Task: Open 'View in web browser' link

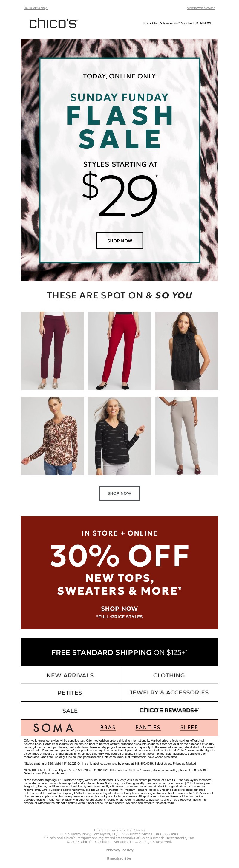Action: [x=201, y=8]
